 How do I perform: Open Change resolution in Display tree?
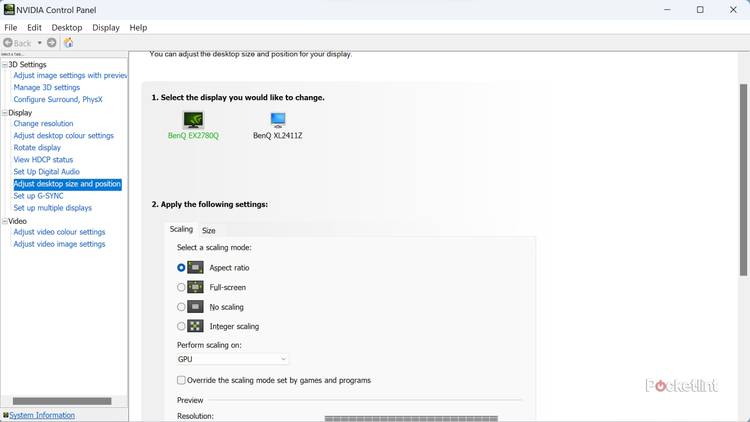point(43,124)
